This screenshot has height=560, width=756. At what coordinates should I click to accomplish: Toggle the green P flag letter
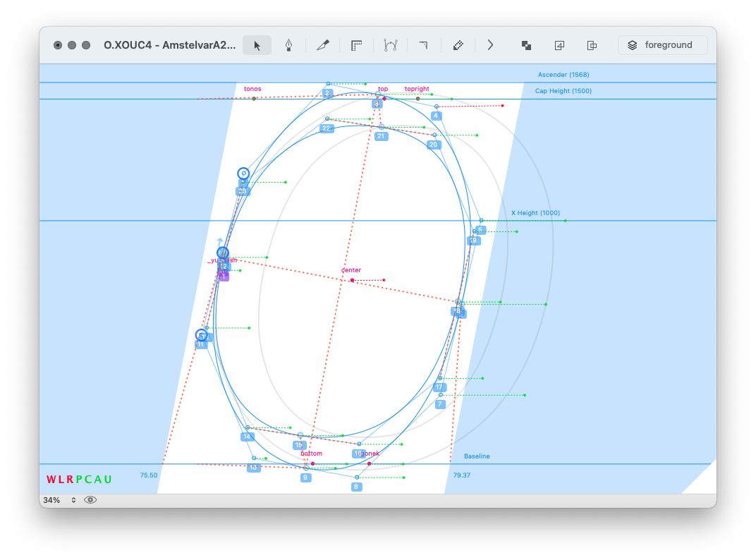click(79, 480)
